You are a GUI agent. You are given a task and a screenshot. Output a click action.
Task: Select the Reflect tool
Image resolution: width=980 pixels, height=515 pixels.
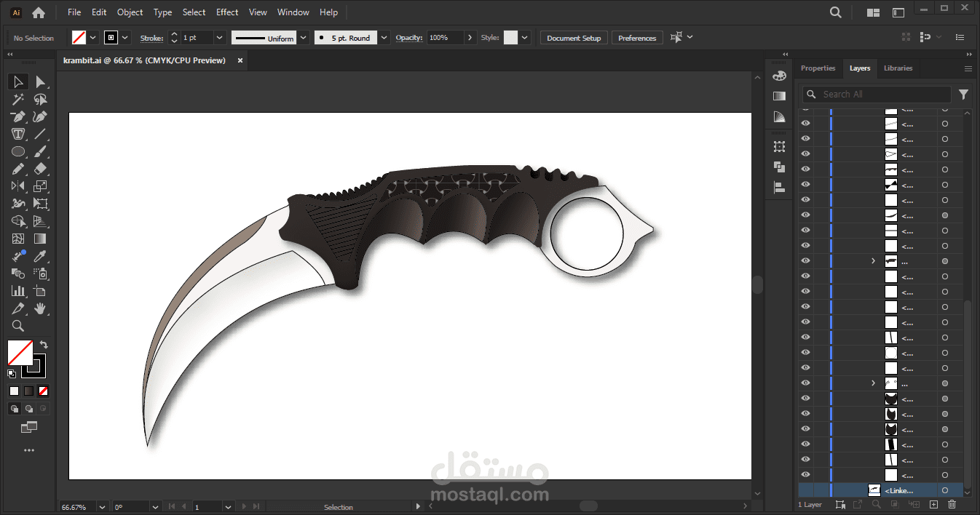point(18,186)
